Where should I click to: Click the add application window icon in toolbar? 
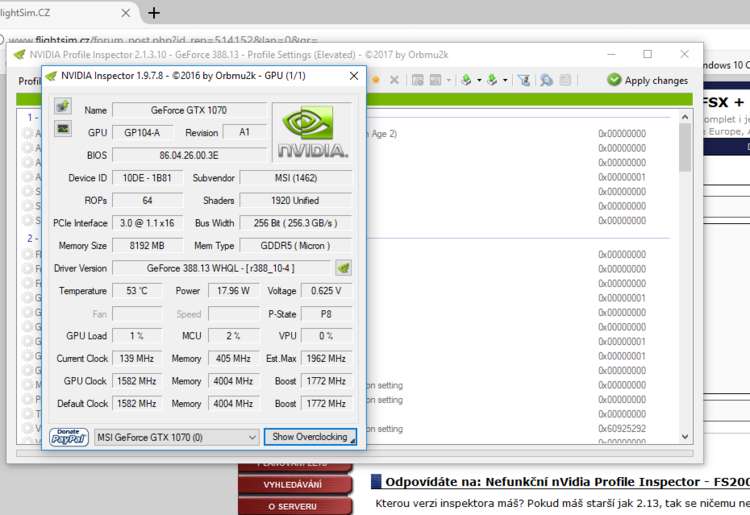418,80
